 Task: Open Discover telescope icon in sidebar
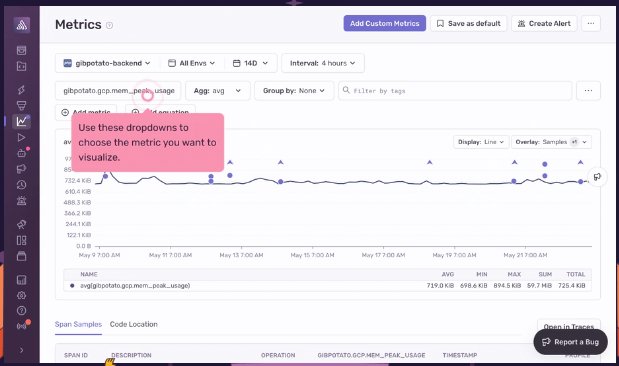(21, 224)
